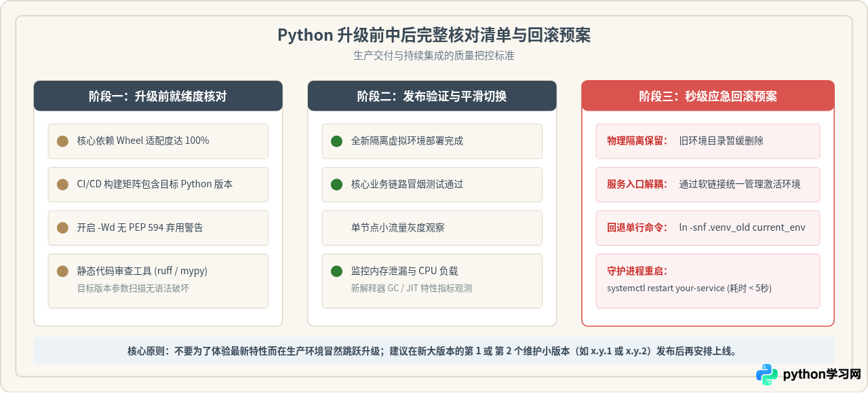Select the note 目标版本参数扫描无语法破坏
The height and width of the screenshot is (393, 868).
point(134,288)
